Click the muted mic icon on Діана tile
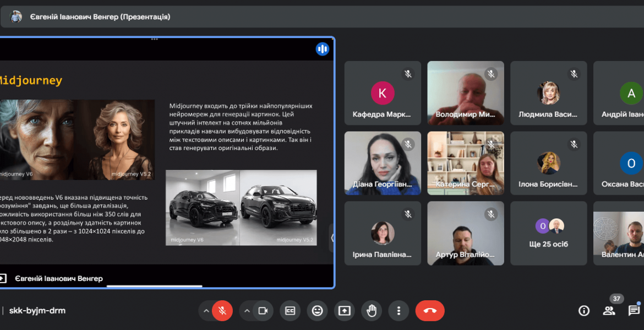This screenshot has width=644, height=330. point(408,144)
